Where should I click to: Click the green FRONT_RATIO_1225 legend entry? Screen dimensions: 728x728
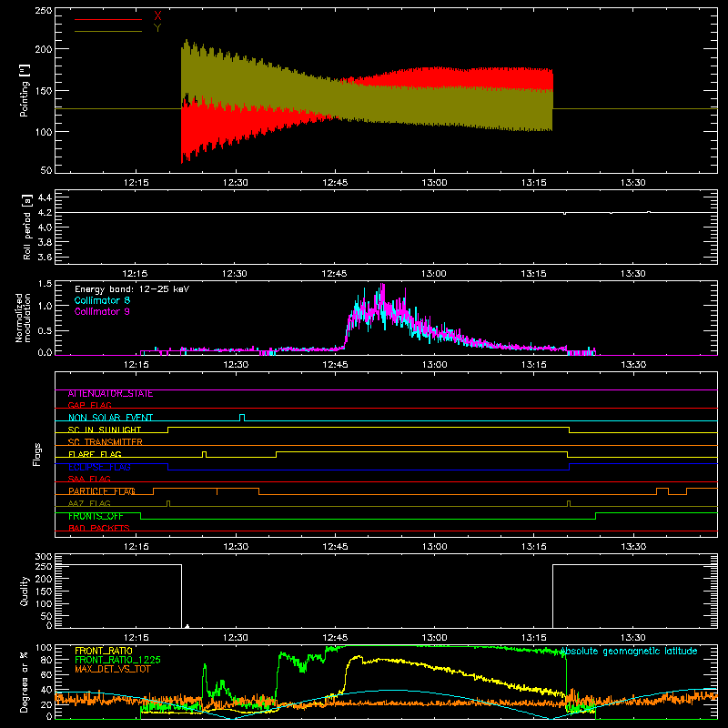(117, 660)
